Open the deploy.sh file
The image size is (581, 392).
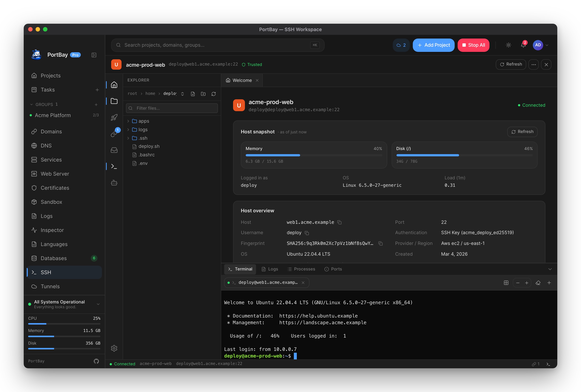(172, 146)
